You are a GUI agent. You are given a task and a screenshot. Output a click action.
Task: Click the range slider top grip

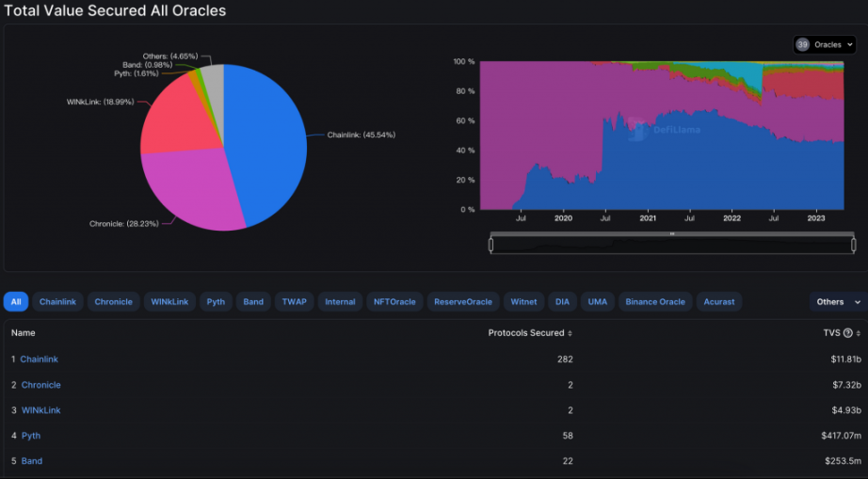pos(672,234)
